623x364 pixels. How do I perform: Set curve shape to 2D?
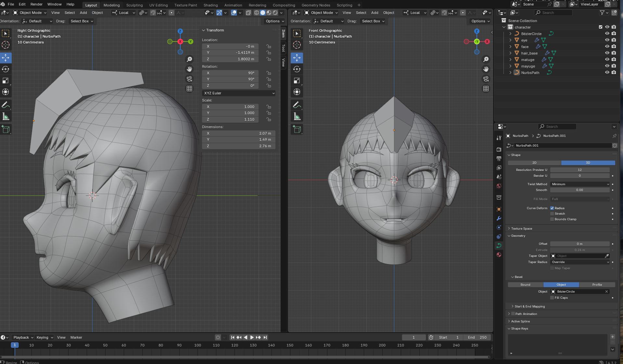pos(534,163)
